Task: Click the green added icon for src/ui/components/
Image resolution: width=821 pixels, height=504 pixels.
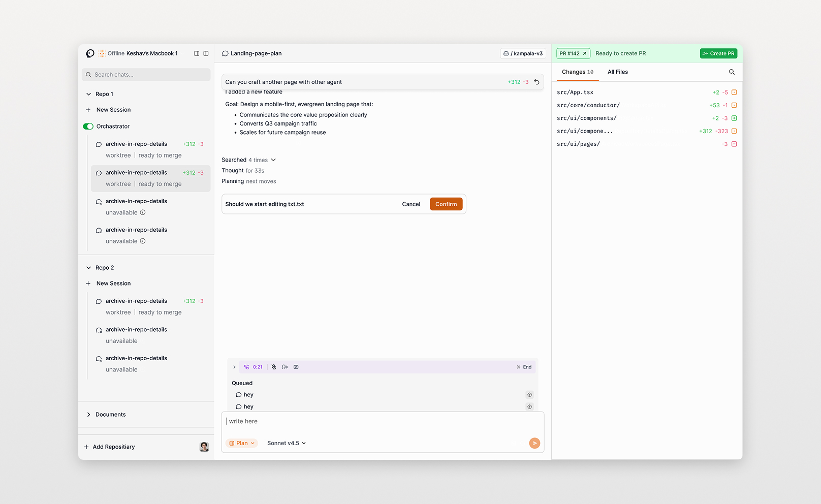Action: [734, 118]
